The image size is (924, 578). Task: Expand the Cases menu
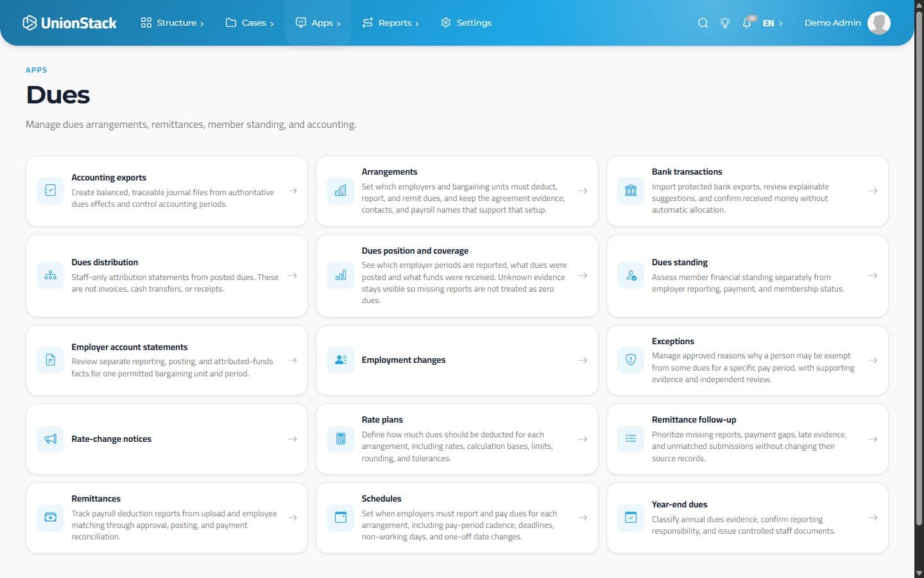point(250,23)
